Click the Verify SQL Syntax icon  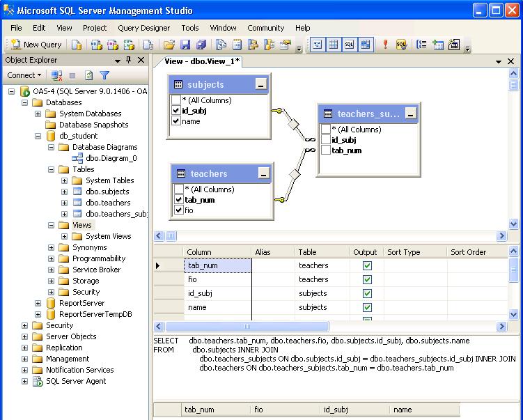tap(401, 45)
